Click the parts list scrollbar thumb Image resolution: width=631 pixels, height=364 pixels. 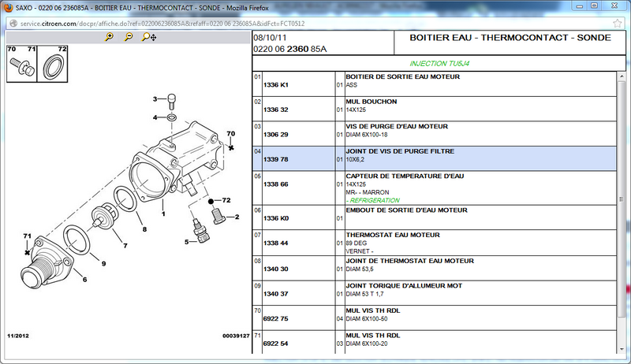(622, 199)
